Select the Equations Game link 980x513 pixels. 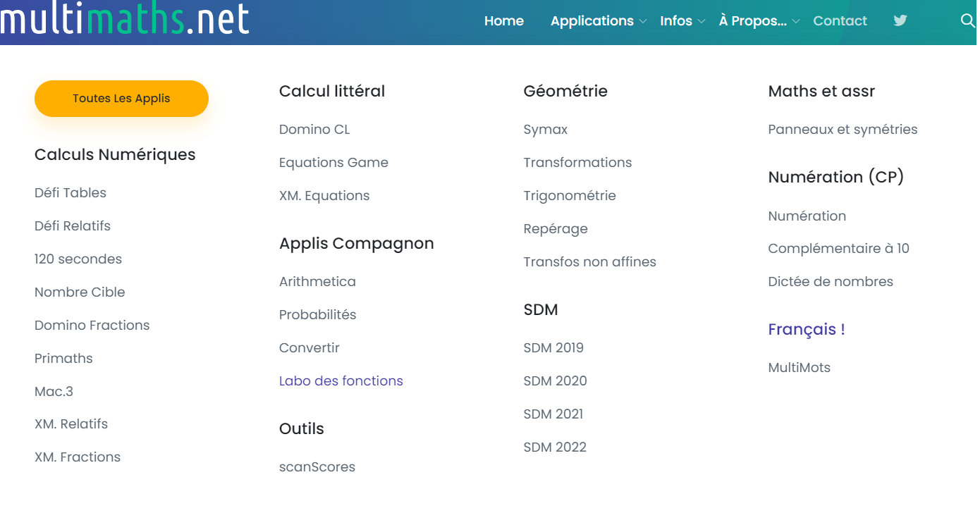coord(333,162)
